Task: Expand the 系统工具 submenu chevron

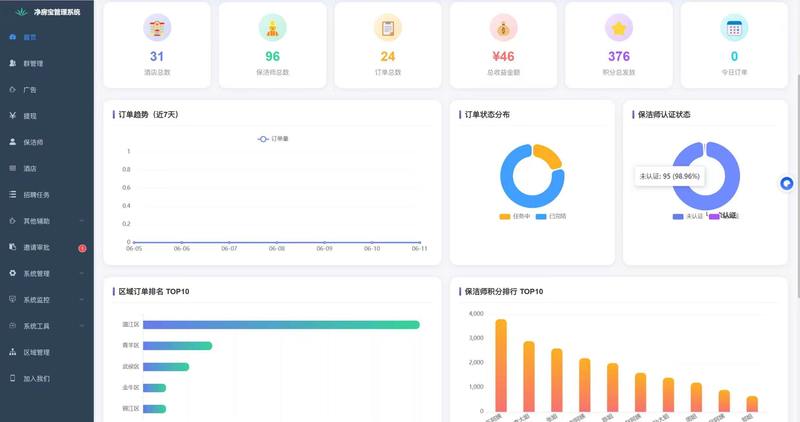Action: [x=82, y=326]
